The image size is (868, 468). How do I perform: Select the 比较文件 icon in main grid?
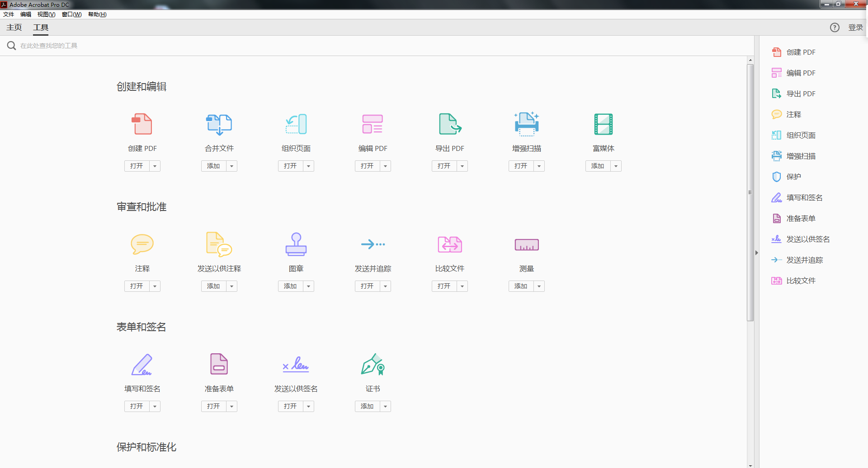tap(450, 244)
